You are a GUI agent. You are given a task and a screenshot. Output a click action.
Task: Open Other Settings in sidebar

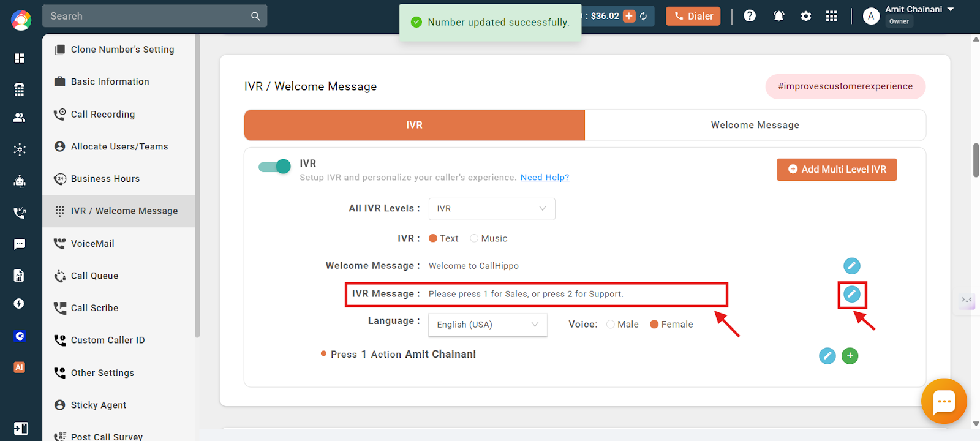coord(119,373)
